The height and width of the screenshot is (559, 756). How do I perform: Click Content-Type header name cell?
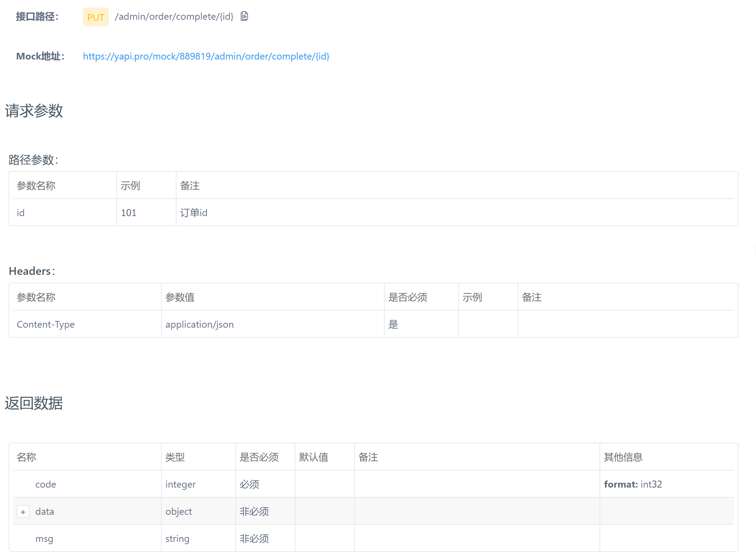click(46, 324)
